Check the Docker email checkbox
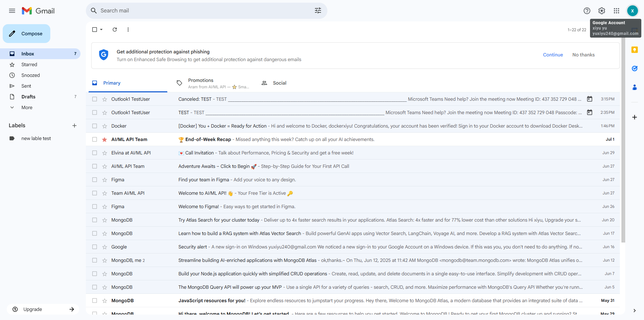Screen dimensions: 644x320 coord(95,126)
